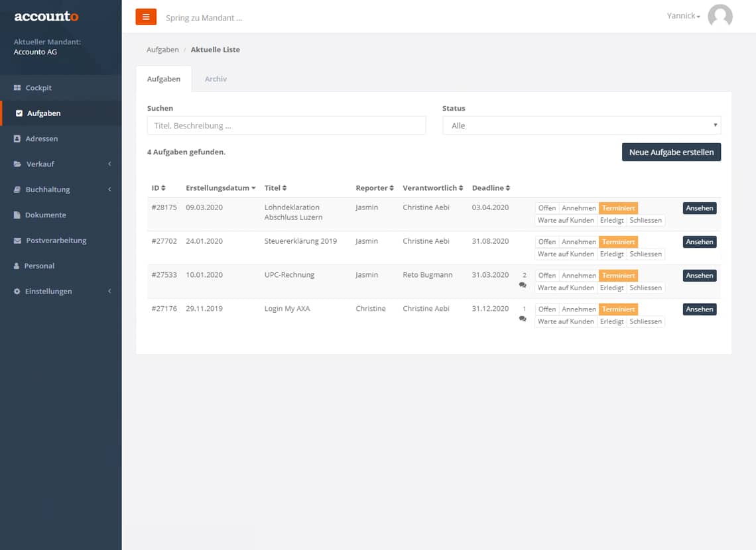Set Login My AXA to Warte auf Kunden
The image size is (756, 550).
click(566, 321)
